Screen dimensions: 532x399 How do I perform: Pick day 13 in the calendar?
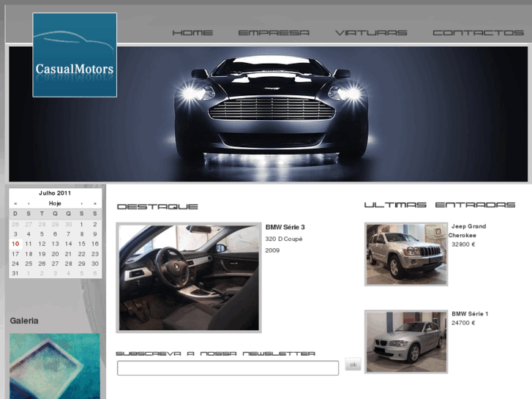[55, 244]
